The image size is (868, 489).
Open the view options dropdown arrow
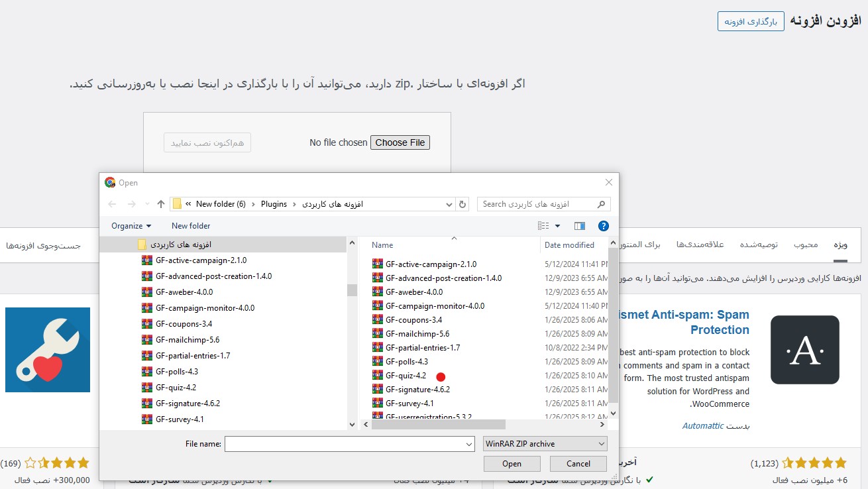pyautogui.click(x=558, y=226)
